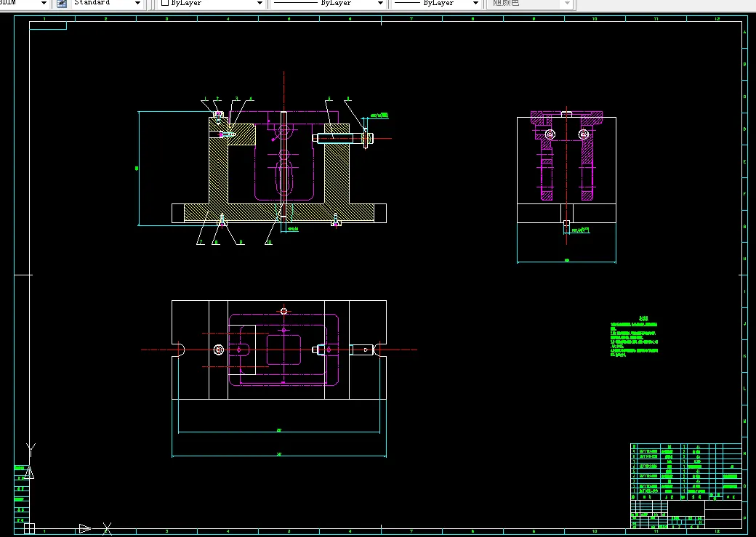Open the ByLayer color control dropdown

pos(212,4)
